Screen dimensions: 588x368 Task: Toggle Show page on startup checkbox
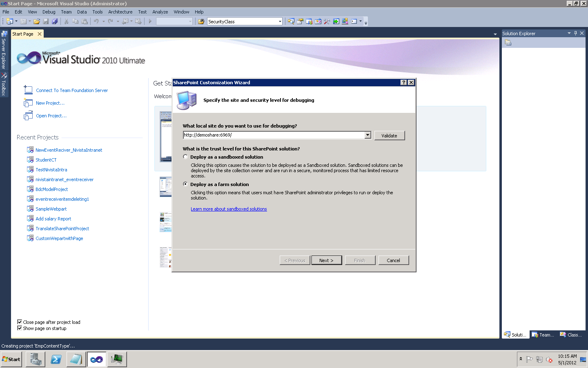(20, 328)
